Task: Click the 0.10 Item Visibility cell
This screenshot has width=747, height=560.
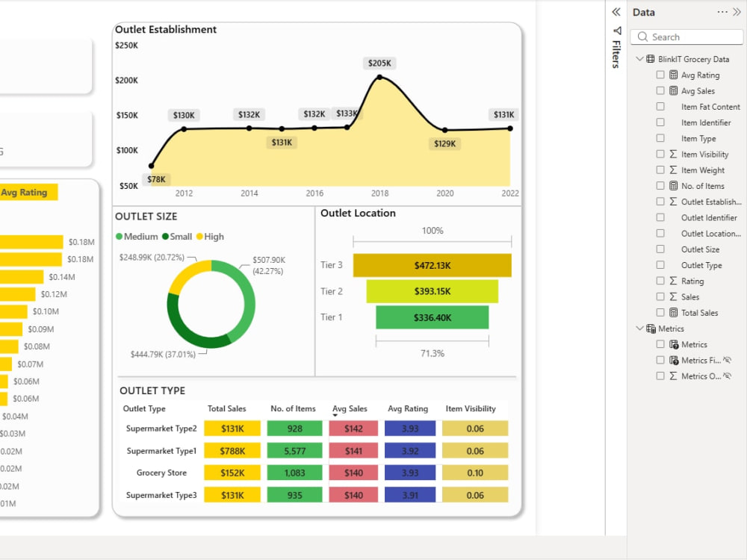Action: (x=475, y=473)
